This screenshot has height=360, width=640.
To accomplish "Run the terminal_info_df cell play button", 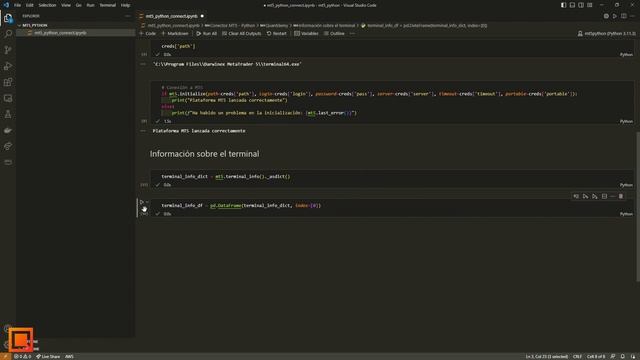I will point(142,202).
